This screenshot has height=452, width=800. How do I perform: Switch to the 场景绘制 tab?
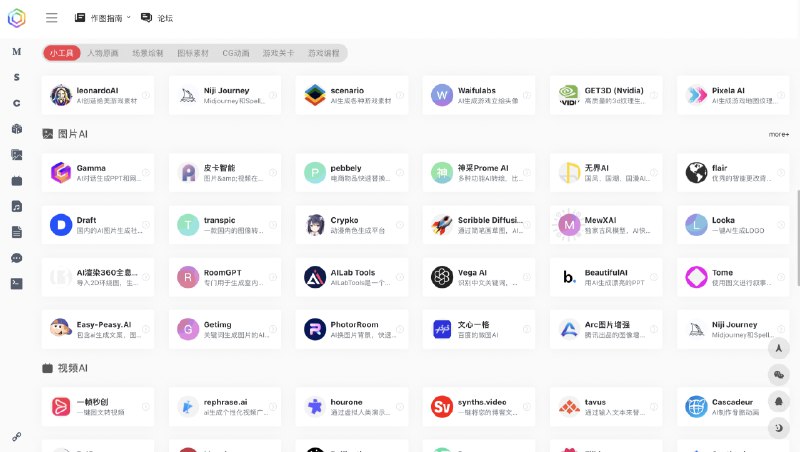pos(147,53)
